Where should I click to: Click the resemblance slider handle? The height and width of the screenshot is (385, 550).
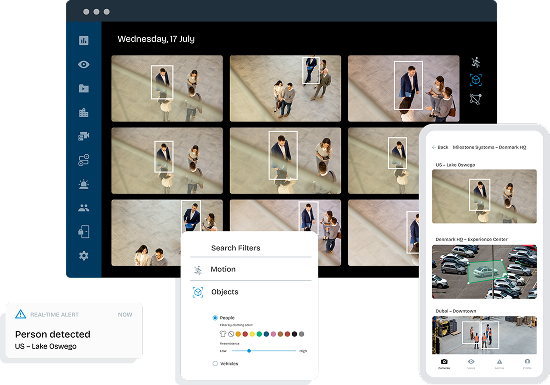coord(249,351)
